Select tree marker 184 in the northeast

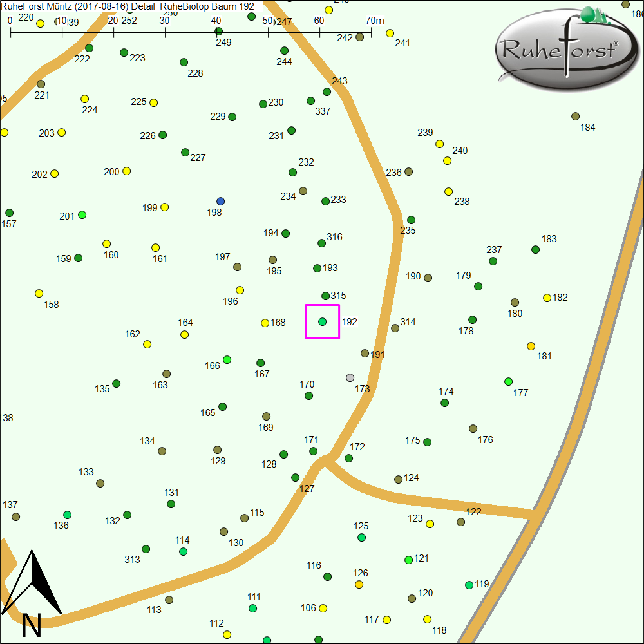tap(575, 117)
